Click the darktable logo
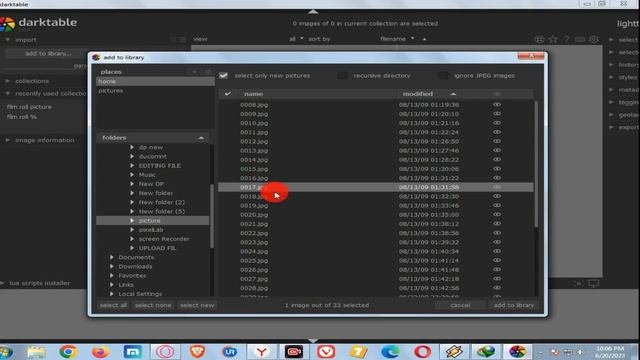 click(x=7, y=24)
